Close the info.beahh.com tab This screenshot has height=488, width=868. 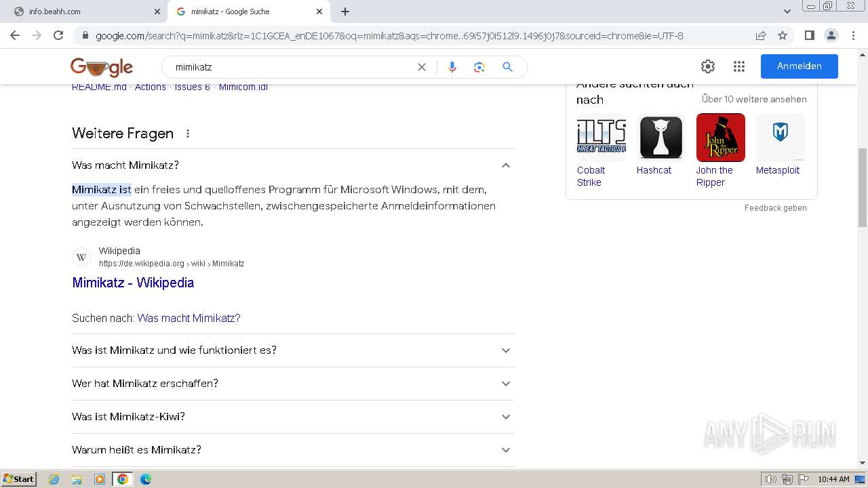pos(157,12)
